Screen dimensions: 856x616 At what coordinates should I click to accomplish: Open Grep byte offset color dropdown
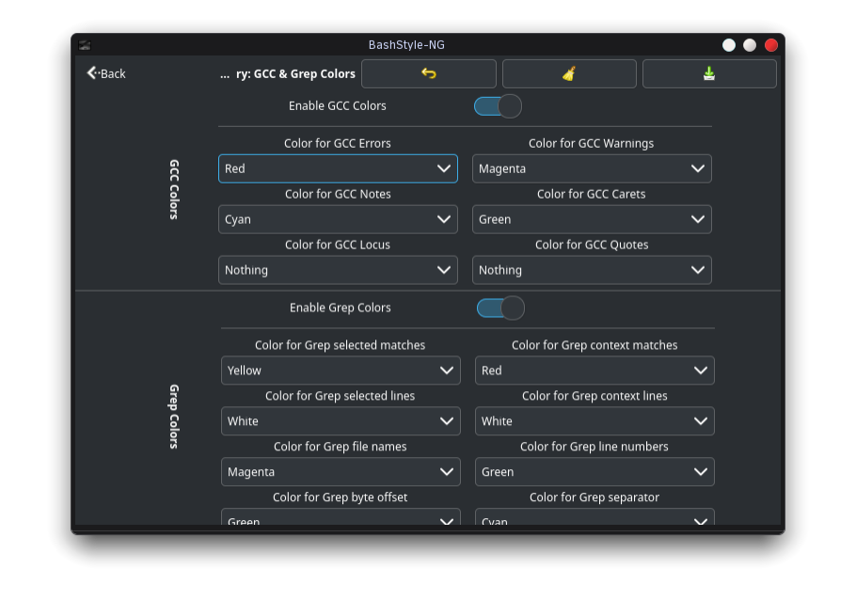pyautogui.click(x=341, y=517)
